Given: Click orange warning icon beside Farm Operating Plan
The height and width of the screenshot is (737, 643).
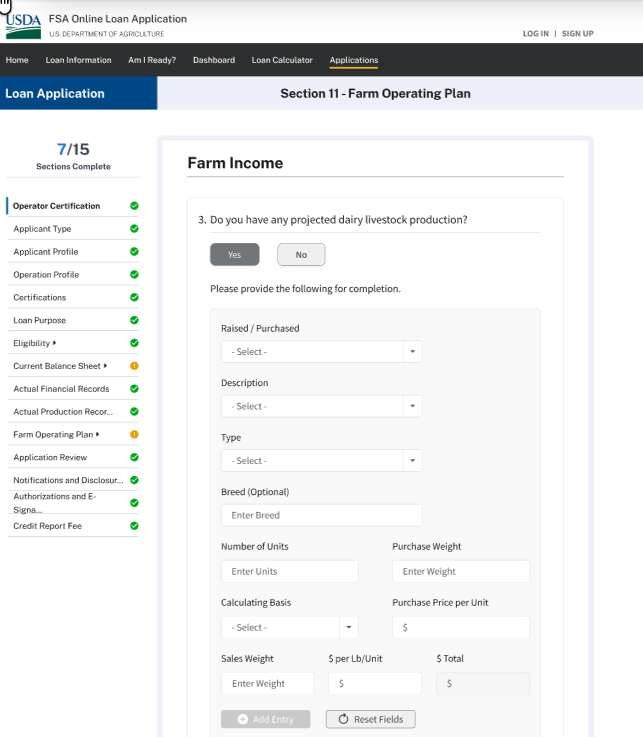Looking at the screenshot, I should coord(134,435).
